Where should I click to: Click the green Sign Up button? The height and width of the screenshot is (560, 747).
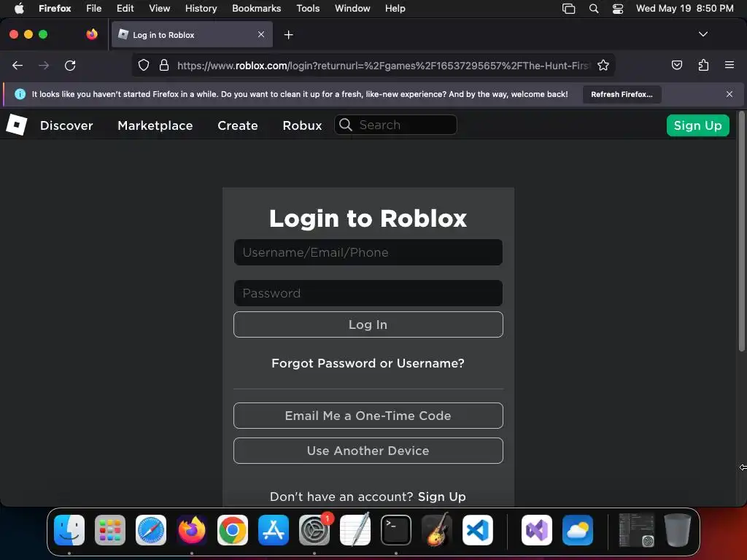(x=698, y=125)
